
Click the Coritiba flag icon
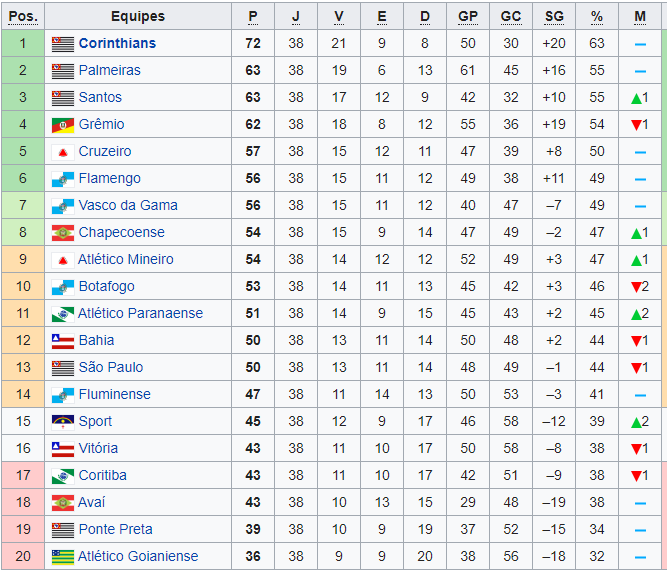(63, 476)
